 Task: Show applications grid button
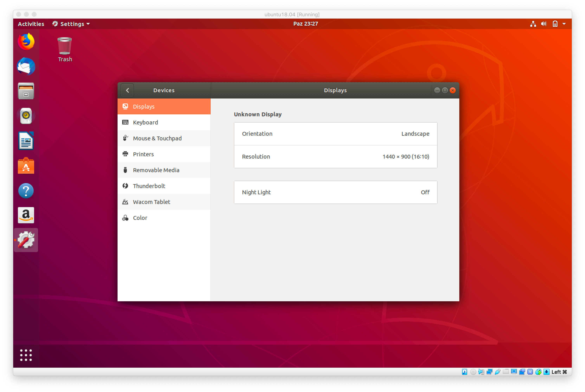26,355
